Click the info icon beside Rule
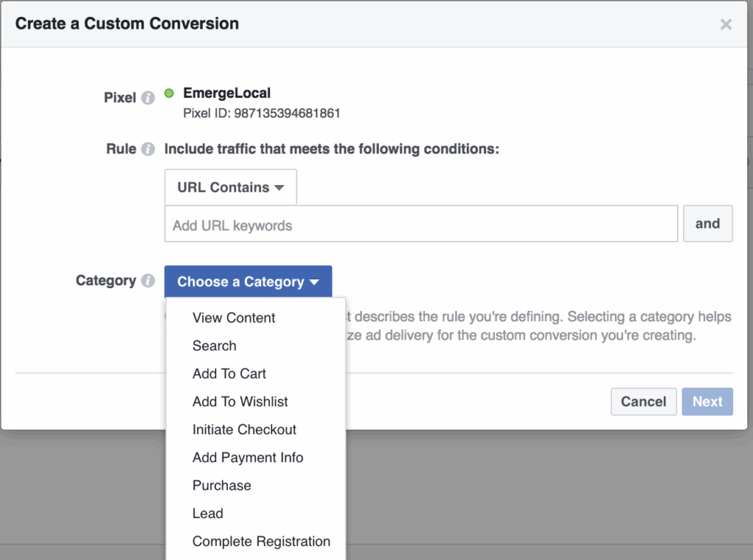Viewport: 753px width, 560px height. (148, 149)
